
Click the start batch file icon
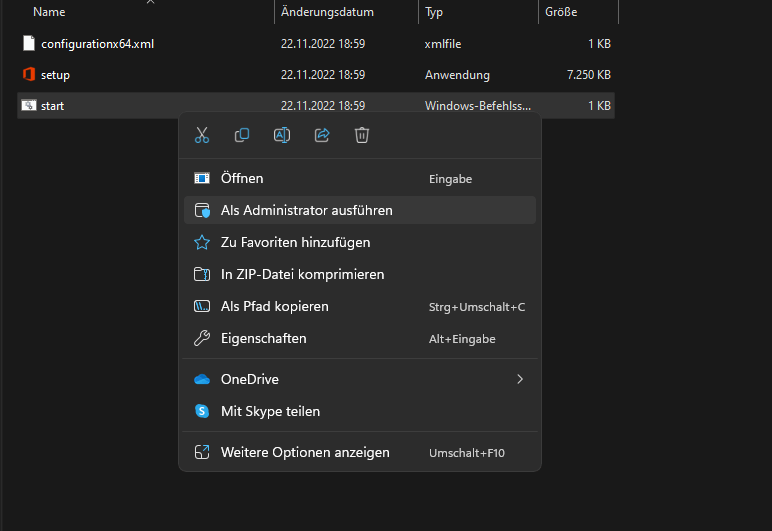coord(29,105)
